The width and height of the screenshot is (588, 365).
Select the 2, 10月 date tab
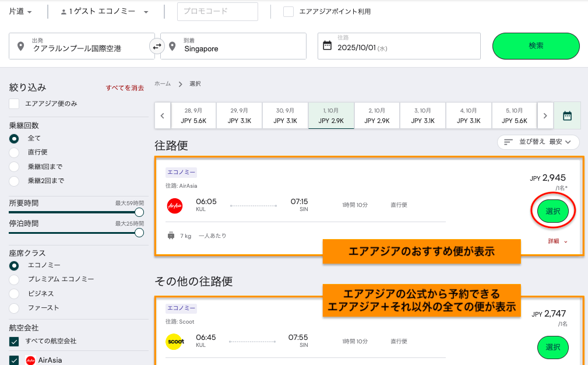377,115
